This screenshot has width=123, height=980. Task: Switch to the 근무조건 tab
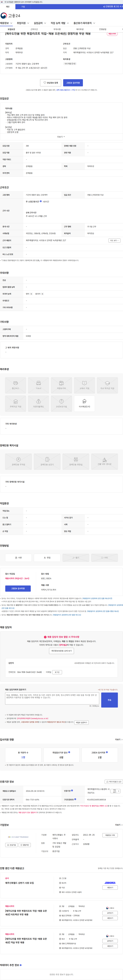tap(34, 29)
